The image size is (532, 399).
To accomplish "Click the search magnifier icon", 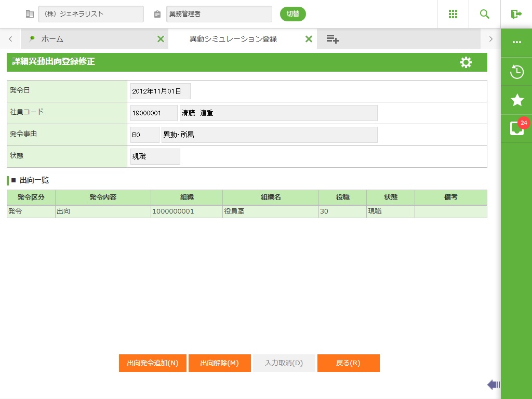I will click(484, 14).
